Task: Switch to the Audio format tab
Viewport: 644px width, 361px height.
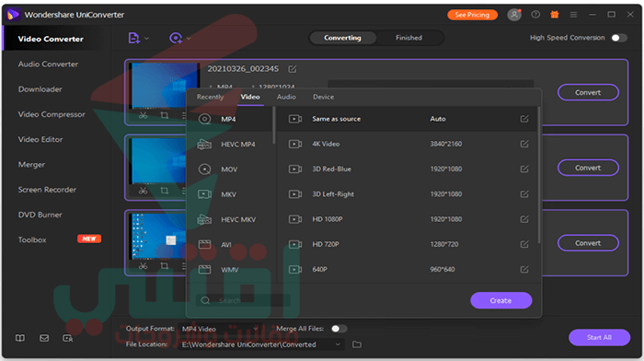Action: click(286, 97)
